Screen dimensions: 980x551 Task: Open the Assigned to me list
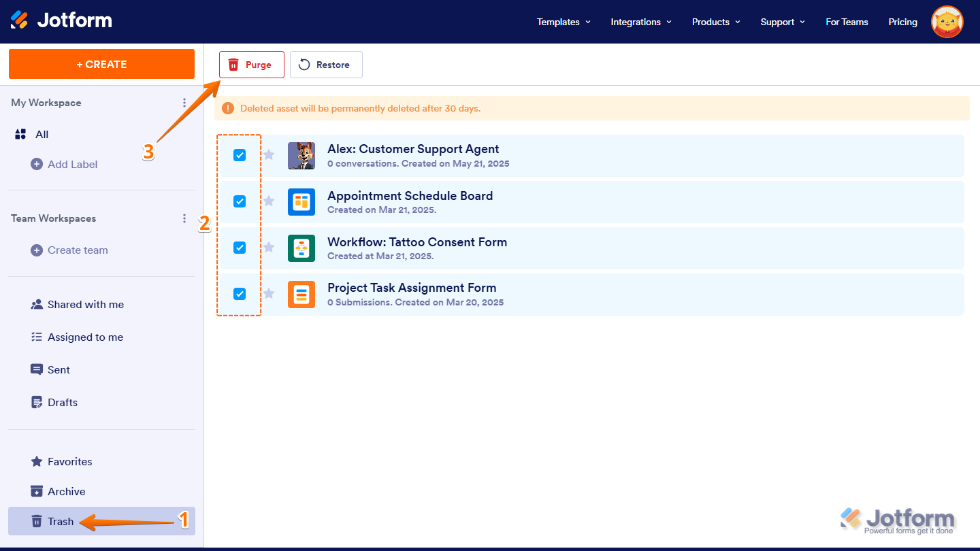37,337
